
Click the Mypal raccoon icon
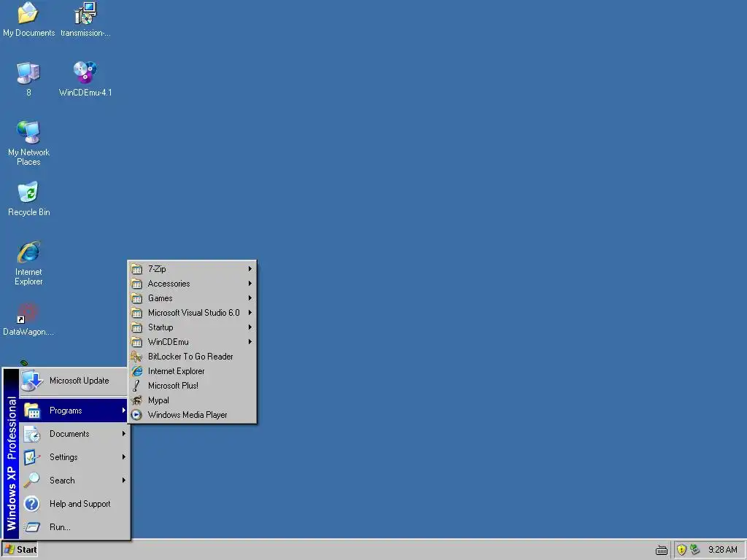click(x=136, y=400)
